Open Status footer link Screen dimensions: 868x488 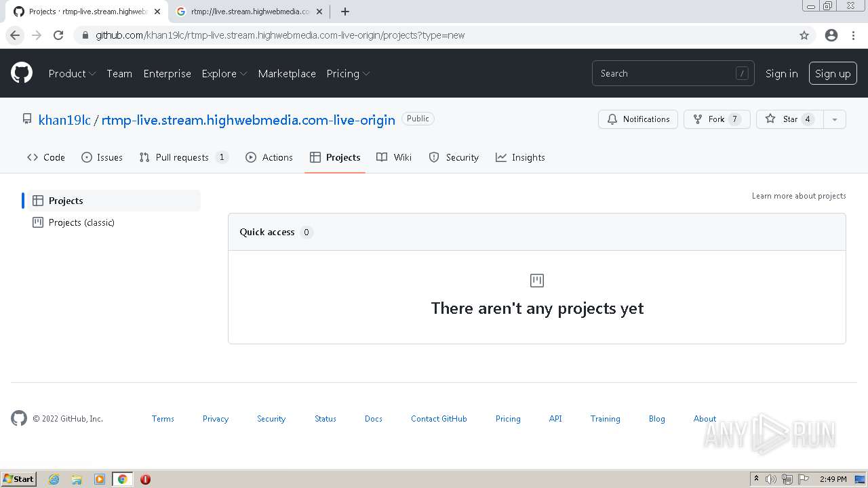click(x=325, y=419)
